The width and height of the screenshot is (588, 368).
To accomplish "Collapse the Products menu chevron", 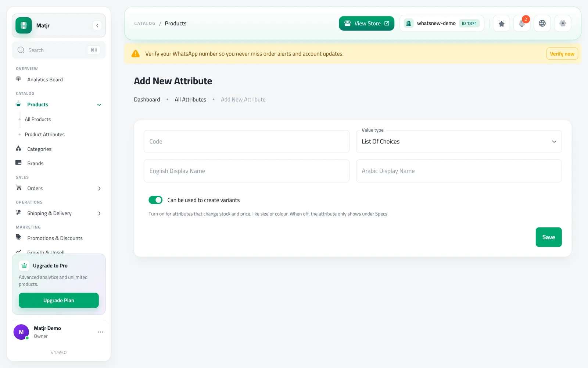I will point(99,105).
